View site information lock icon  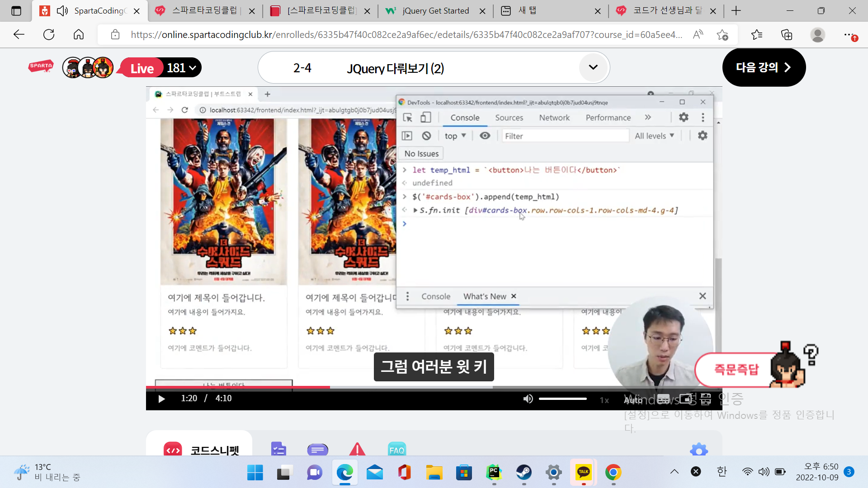click(x=115, y=34)
